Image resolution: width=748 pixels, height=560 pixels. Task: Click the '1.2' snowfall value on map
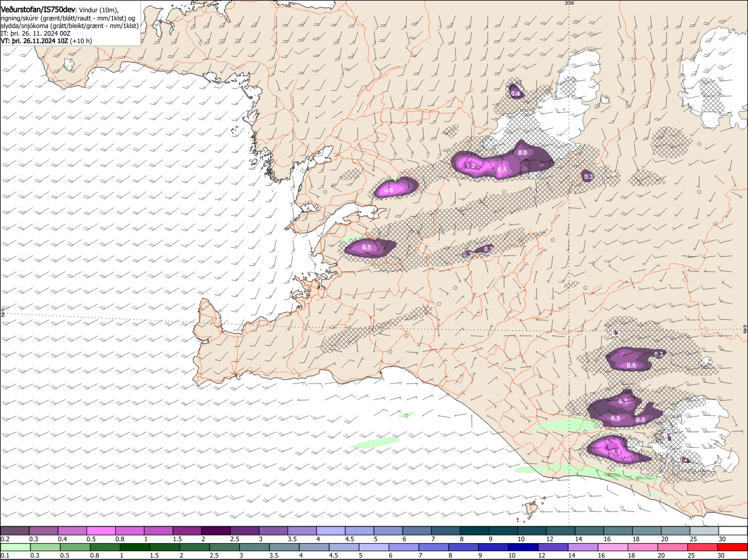click(x=471, y=167)
